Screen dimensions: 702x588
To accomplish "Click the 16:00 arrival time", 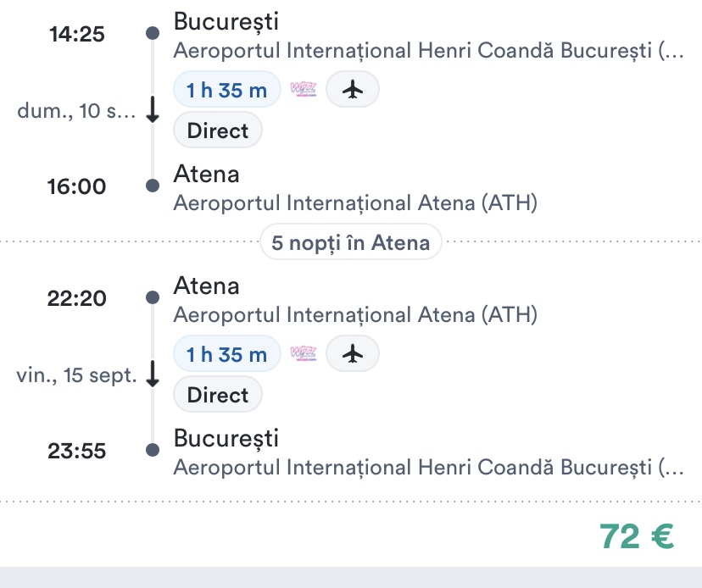I will pyautogui.click(x=77, y=186).
